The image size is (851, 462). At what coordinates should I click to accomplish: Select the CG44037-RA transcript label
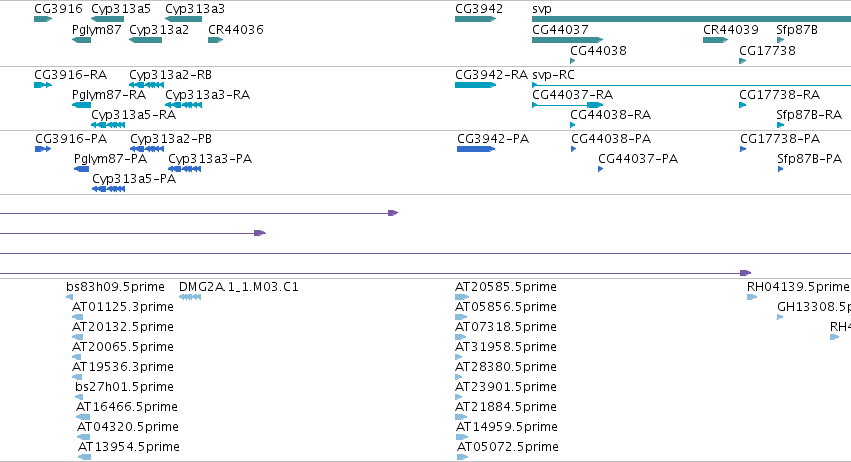[x=573, y=95]
